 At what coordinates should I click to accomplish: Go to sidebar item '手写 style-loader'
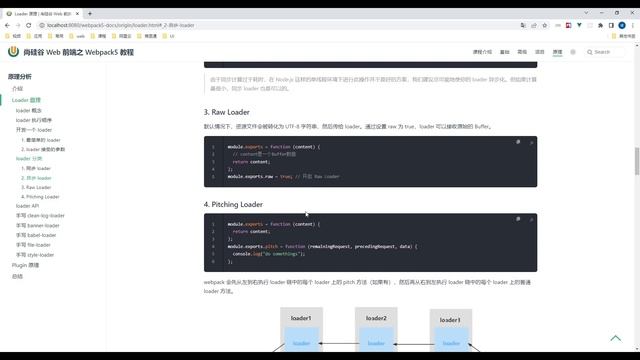35,255
